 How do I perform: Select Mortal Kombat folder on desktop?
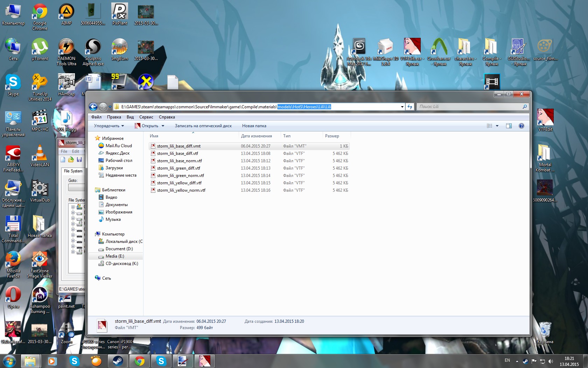(545, 158)
